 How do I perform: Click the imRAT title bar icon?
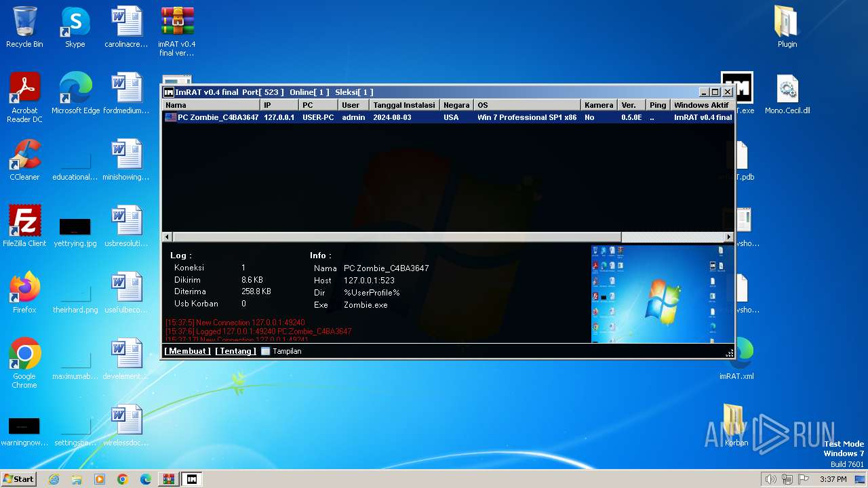(x=169, y=92)
